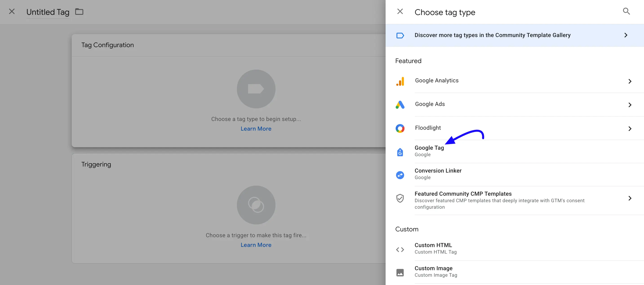
Task: Click the Tag Configuration card header
Action: point(229,45)
